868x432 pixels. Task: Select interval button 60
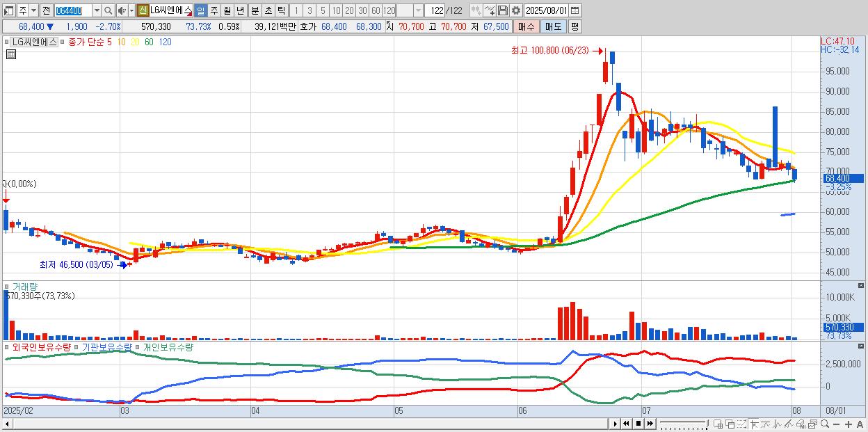[x=376, y=10]
